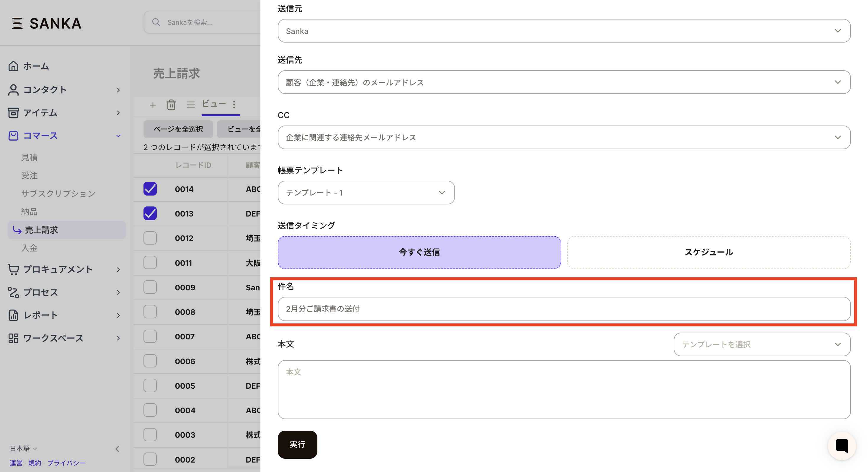The width and height of the screenshot is (868, 472).
Task: Check the checkbox for record 0012
Action: click(x=150, y=238)
